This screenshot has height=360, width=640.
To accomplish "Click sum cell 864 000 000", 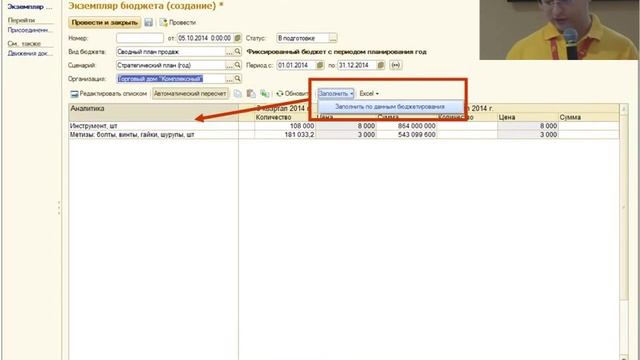I will (x=406, y=126).
